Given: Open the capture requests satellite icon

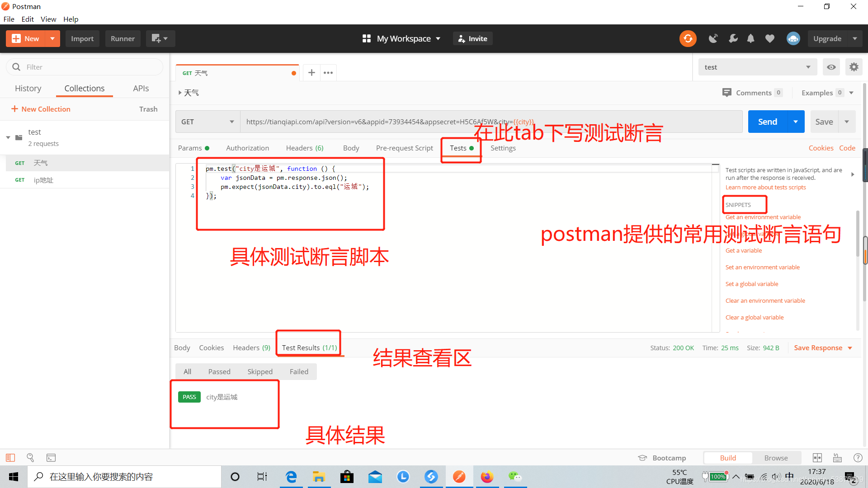Looking at the screenshot, I should click(713, 38).
